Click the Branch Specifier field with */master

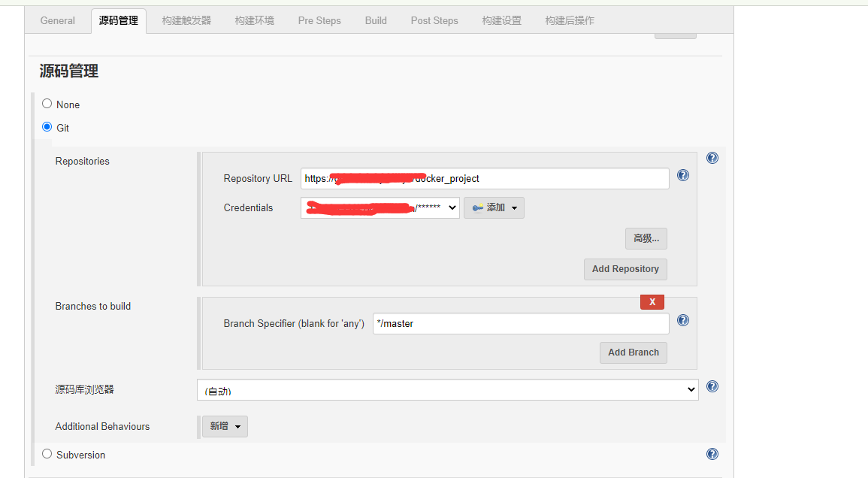[521, 323]
